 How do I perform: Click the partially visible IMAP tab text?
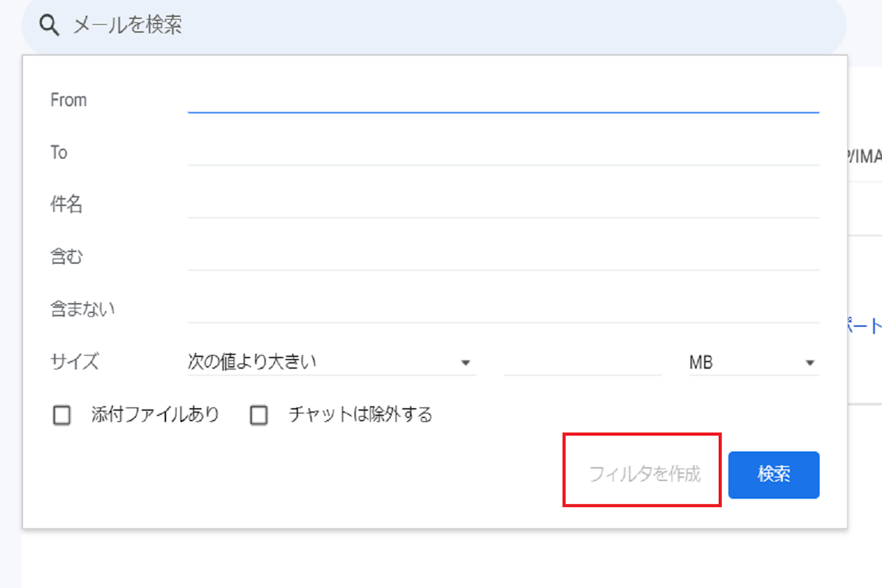[x=865, y=156]
